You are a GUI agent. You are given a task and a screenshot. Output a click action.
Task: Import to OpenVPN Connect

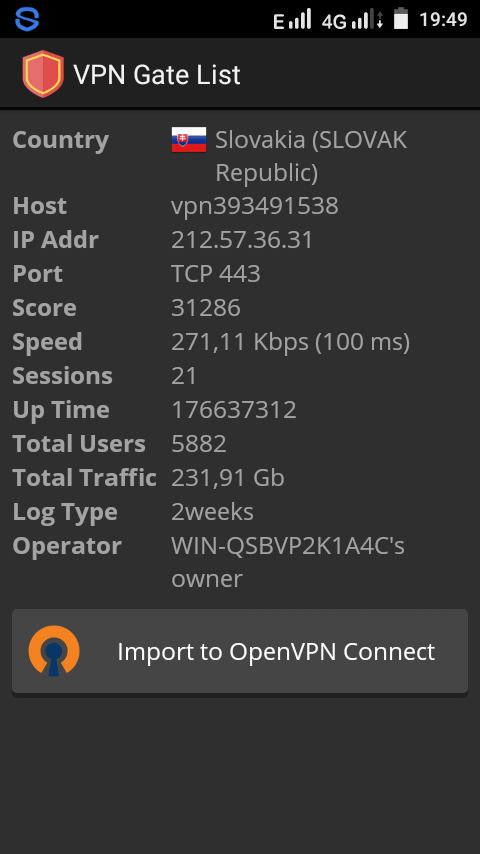click(240, 651)
